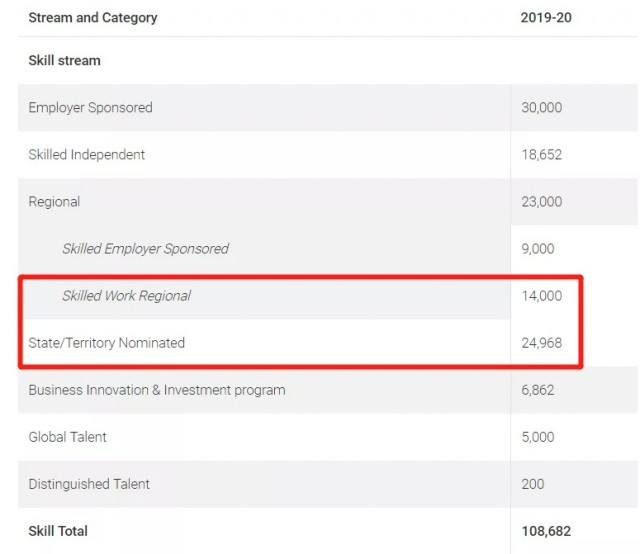
Task: Click the "Regional" row label
Action: (54, 202)
